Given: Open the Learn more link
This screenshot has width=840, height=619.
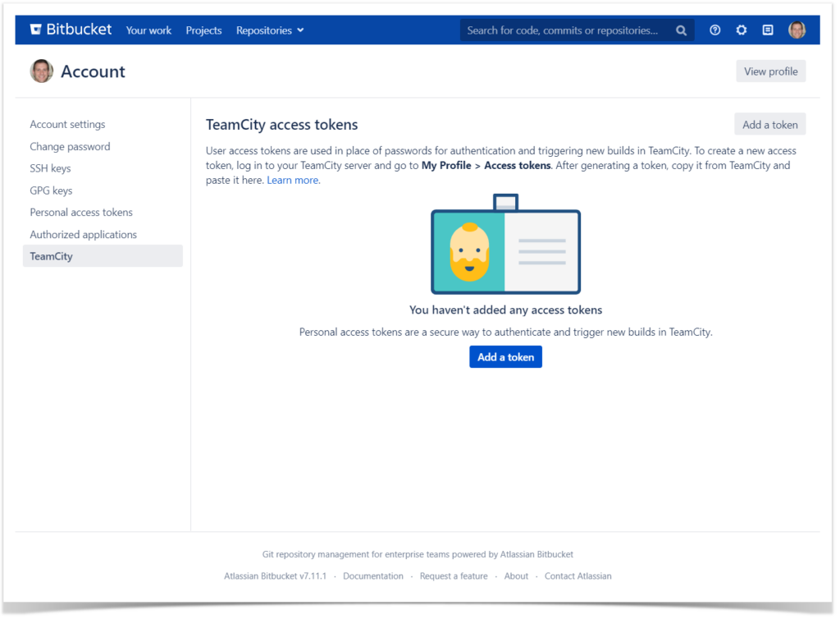Looking at the screenshot, I should coord(291,180).
